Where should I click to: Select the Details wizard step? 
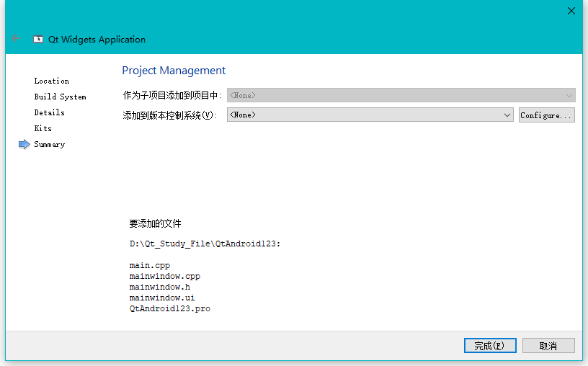[49, 112]
